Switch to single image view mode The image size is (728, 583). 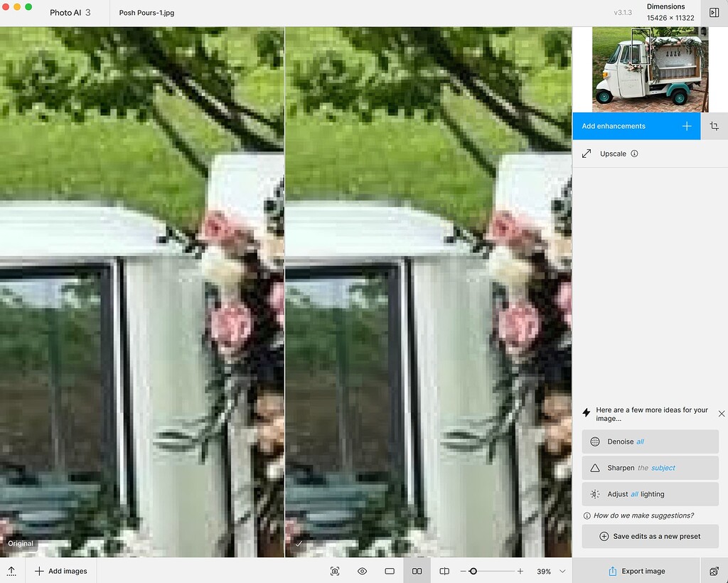tap(389, 571)
